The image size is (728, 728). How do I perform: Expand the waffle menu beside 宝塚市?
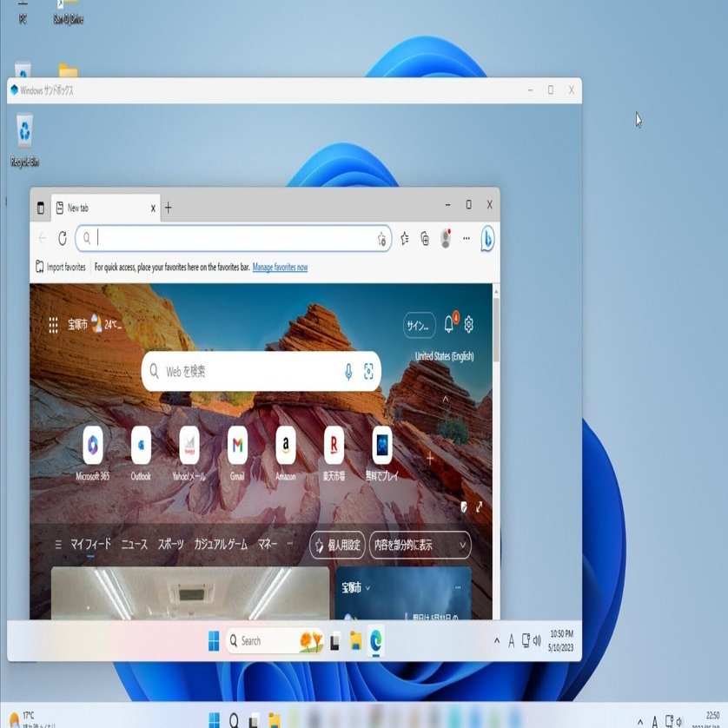pos(53,324)
